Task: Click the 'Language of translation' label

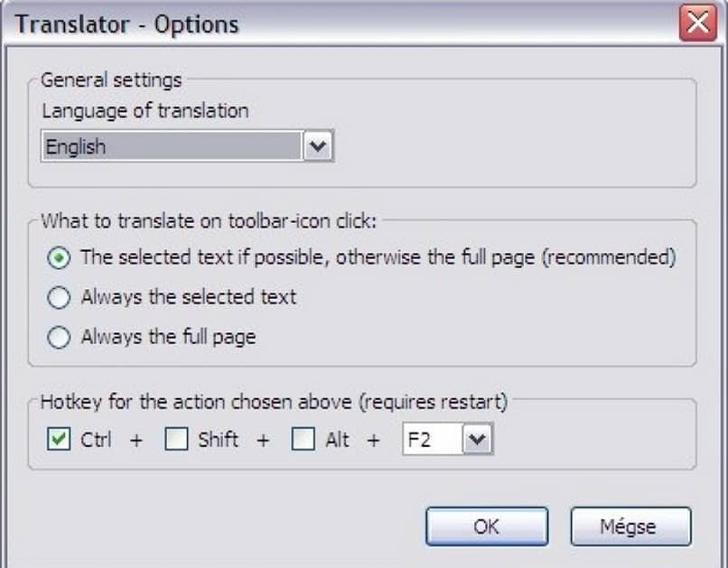Action: 145,111
